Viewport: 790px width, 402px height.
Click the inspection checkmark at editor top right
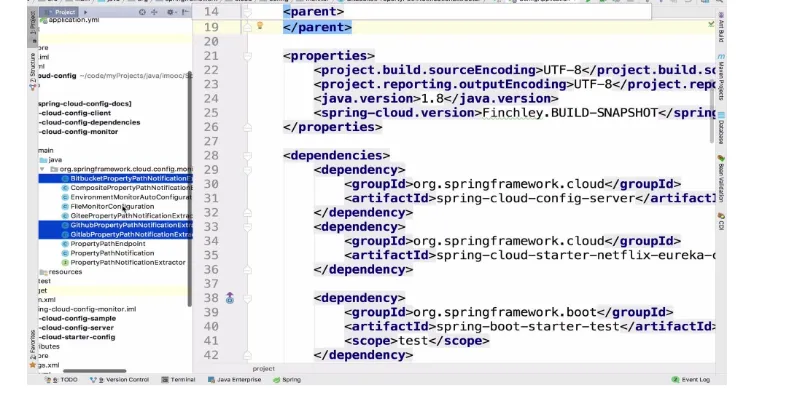(711, 24)
